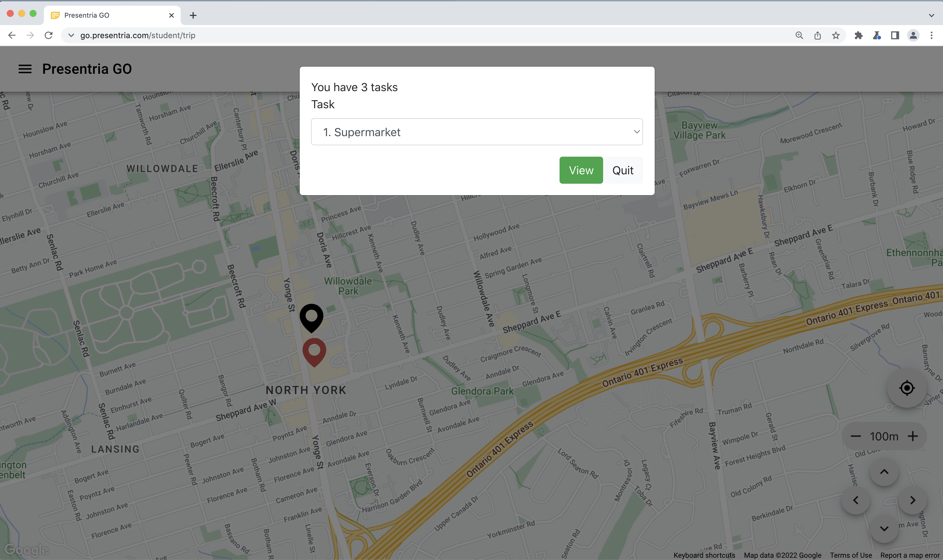Image resolution: width=943 pixels, height=560 pixels.
Task: Click 'You have 3 tasks' heading
Action: (354, 87)
